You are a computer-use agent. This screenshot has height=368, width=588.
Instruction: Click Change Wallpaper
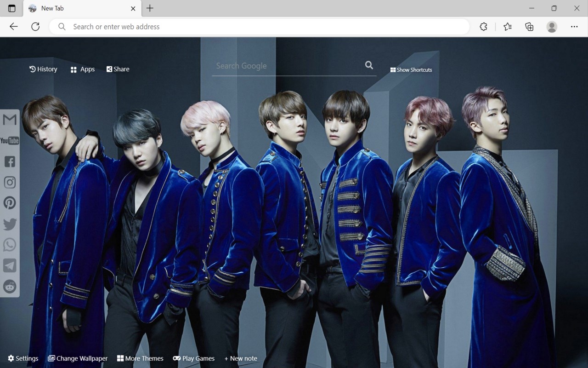pos(78,358)
